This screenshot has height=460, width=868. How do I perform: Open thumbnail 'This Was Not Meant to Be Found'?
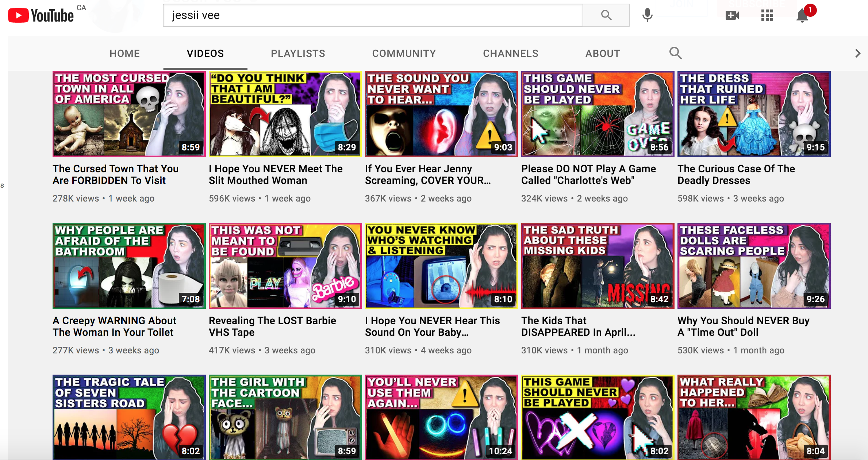(285, 266)
